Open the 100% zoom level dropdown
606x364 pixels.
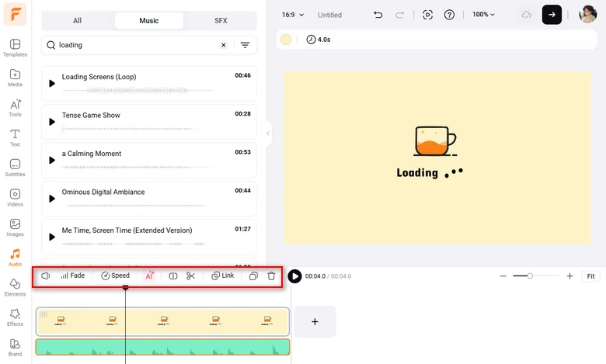pyautogui.click(x=483, y=15)
